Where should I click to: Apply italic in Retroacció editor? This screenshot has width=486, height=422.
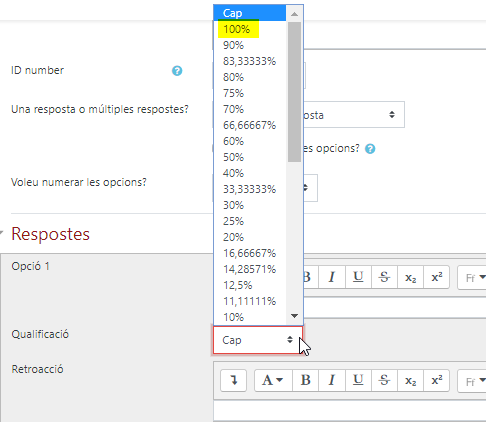[x=332, y=380]
